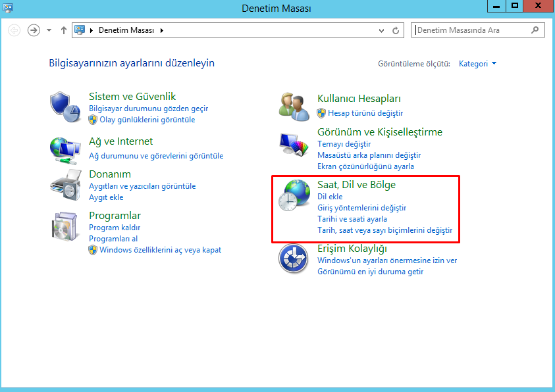Click the Ağ ve Internet globe icon
555x392 pixels.
65,151
